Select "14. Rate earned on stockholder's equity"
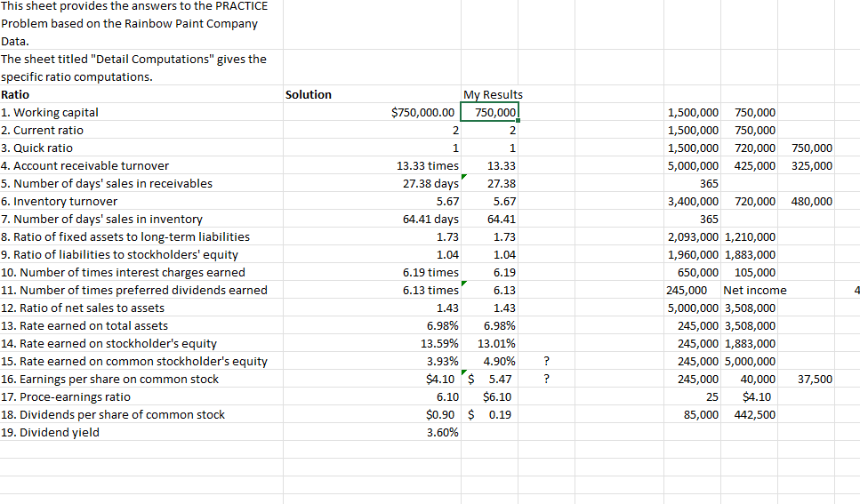The width and height of the screenshot is (860, 504). pyautogui.click(x=141, y=343)
